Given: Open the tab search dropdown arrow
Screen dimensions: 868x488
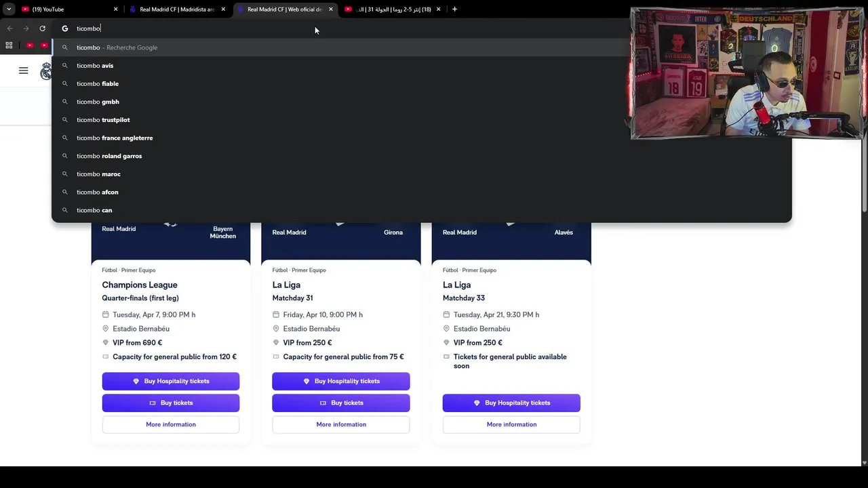Looking at the screenshot, I should 9,9.
